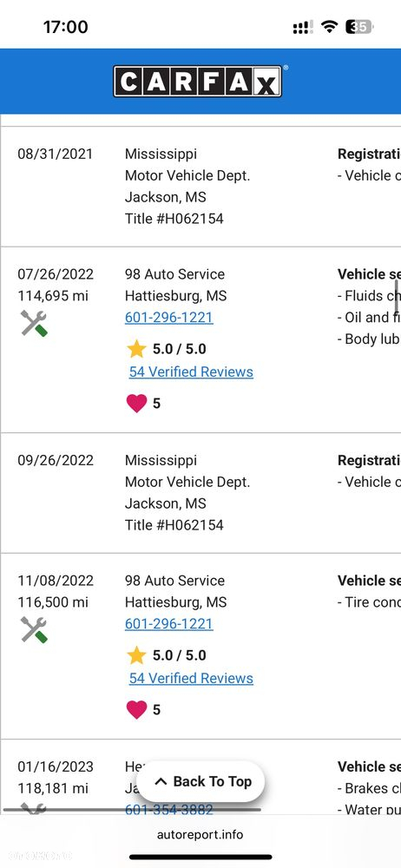Click the 601-354-3882 phone link

pos(169,809)
